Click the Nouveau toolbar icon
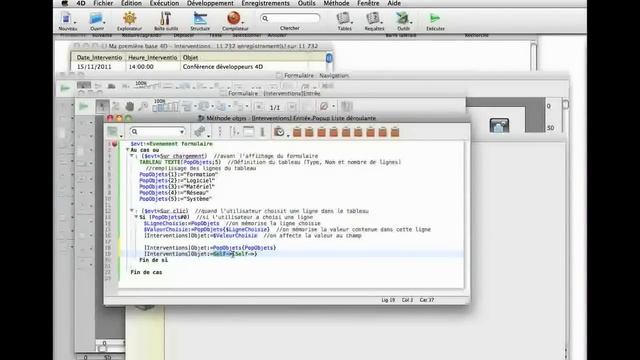640x360 pixels. click(x=66, y=19)
